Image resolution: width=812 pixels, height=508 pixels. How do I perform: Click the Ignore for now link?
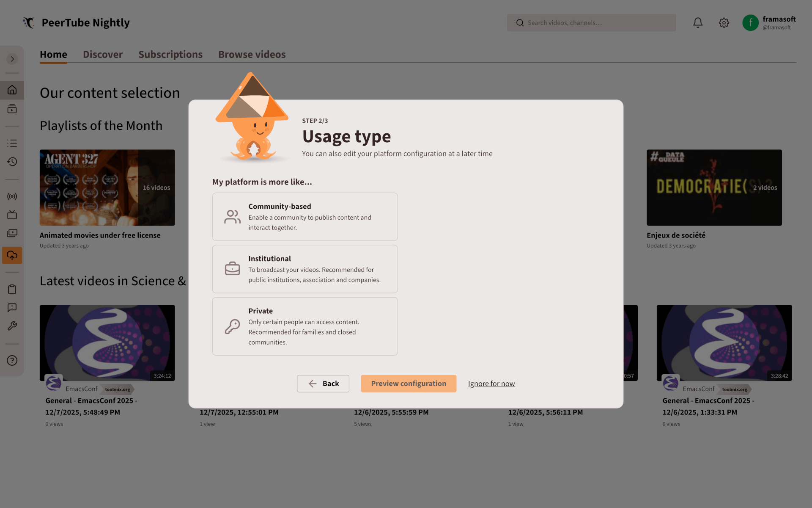[491, 384]
